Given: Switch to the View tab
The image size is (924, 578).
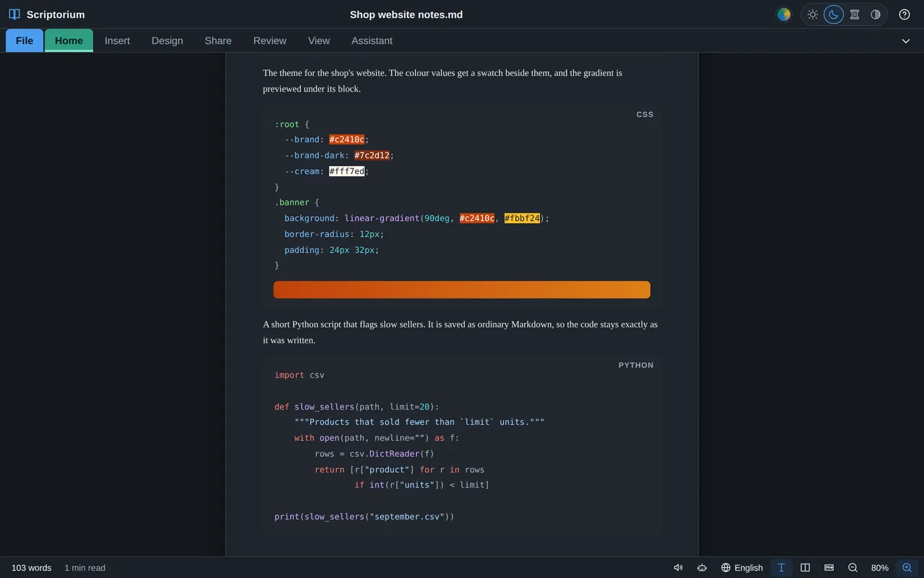Looking at the screenshot, I should 319,40.
